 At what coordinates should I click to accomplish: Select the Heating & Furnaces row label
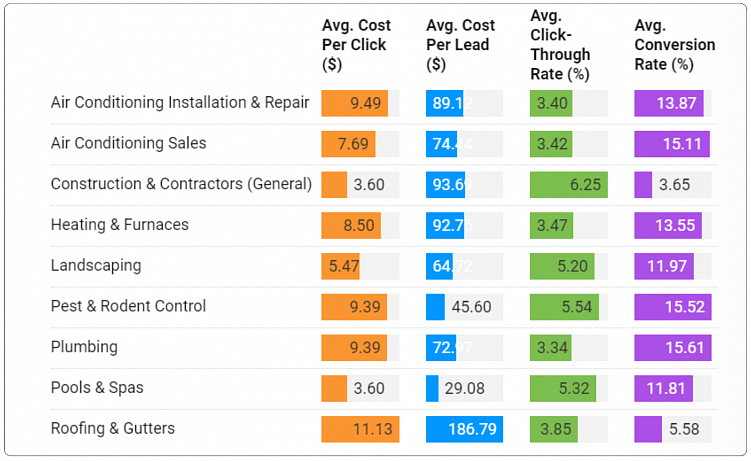coord(120,225)
